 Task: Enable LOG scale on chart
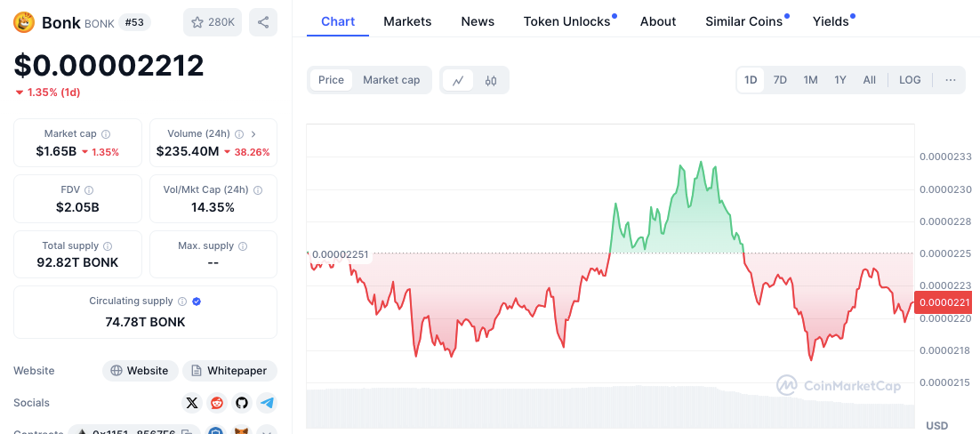[x=910, y=80]
